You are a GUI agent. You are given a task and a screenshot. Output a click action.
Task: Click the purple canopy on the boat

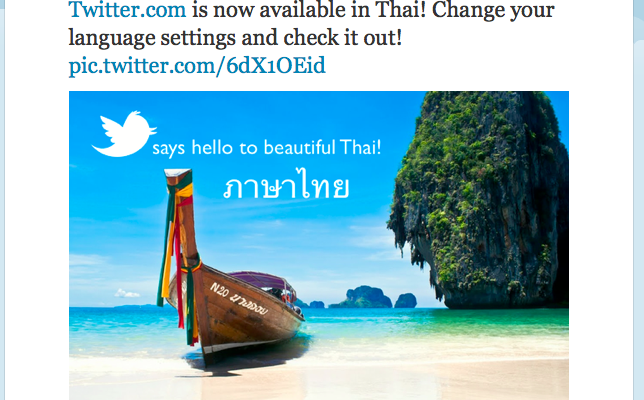point(262,279)
